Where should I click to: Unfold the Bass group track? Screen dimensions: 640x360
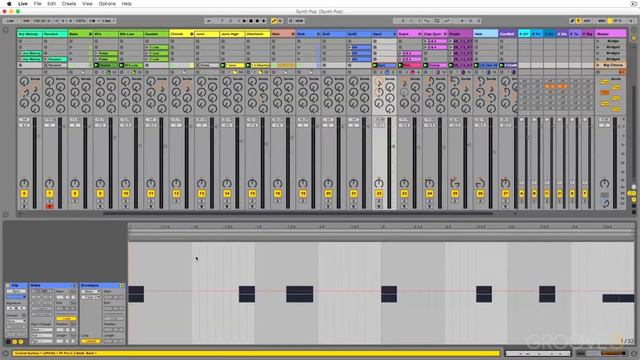(x=90, y=34)
